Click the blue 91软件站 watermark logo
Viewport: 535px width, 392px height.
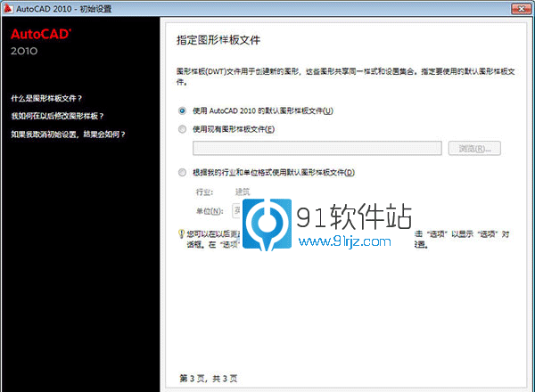click(x=267, y=228)
